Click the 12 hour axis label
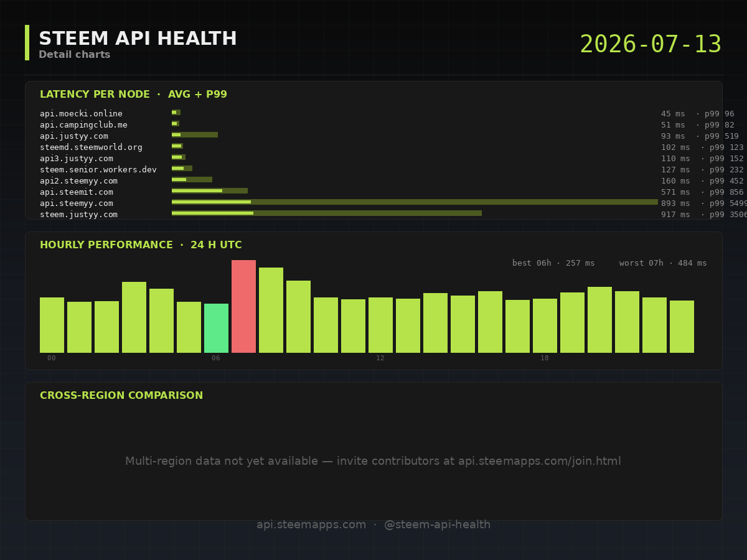 [380, 358]
